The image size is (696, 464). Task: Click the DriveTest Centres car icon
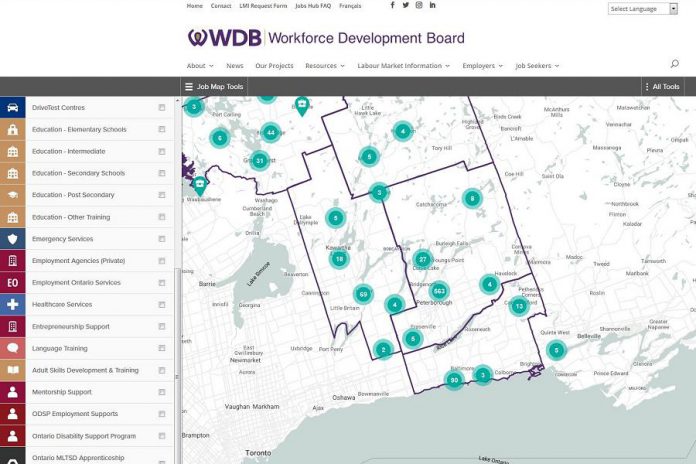(12, 107)
